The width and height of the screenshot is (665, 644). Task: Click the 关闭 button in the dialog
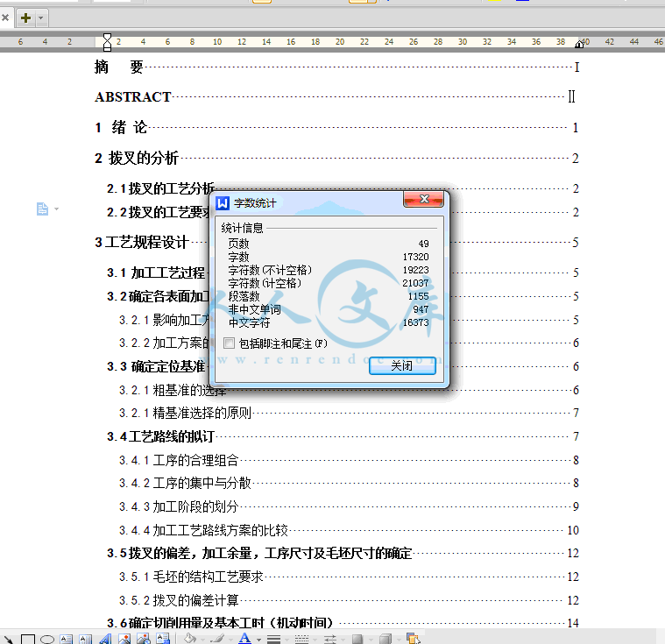coord(402,365)
